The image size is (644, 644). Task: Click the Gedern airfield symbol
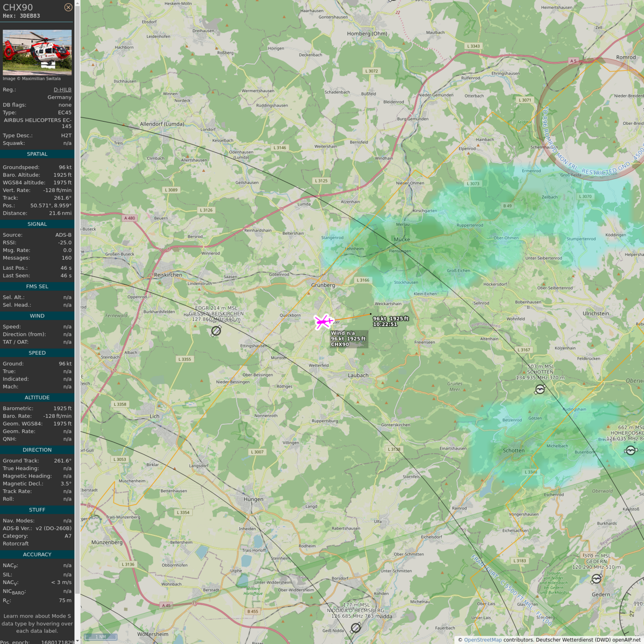pyautogui.click(x=596, y=579)
